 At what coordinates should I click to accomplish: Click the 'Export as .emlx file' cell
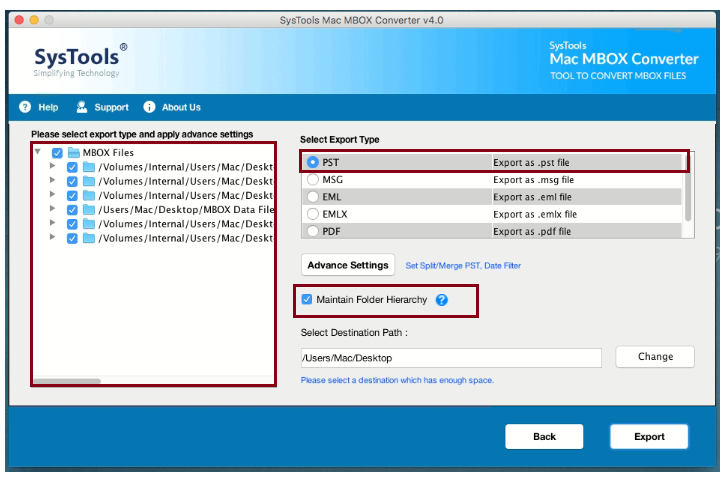click(x=535, y=214)
